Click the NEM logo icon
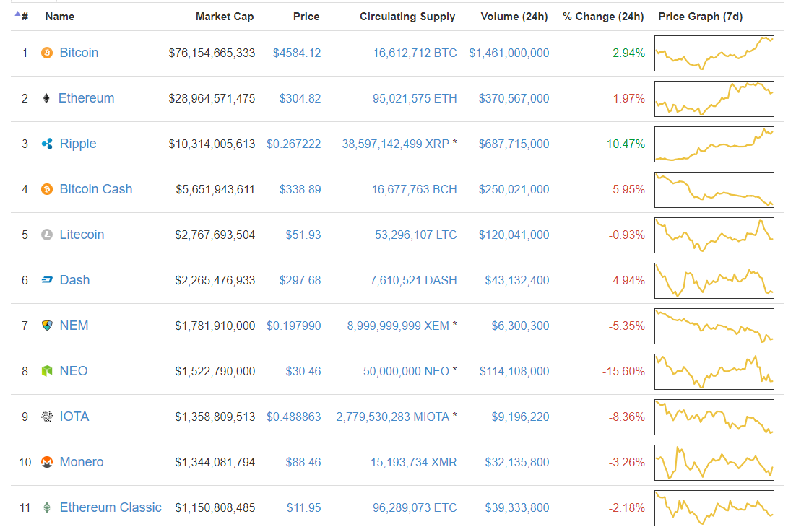Screen dimensions: 796x532 (47, 326)
